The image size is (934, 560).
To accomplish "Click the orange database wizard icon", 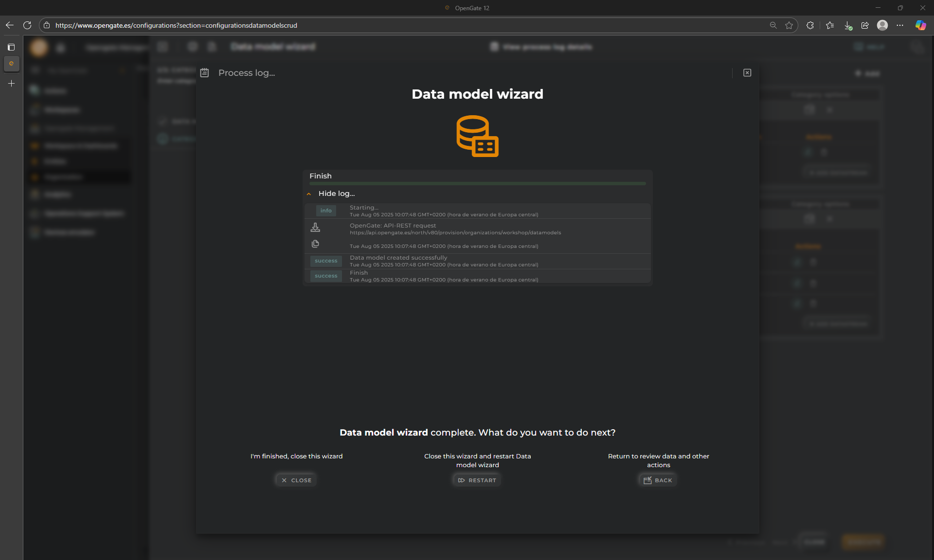I will (x=477, y=136).
